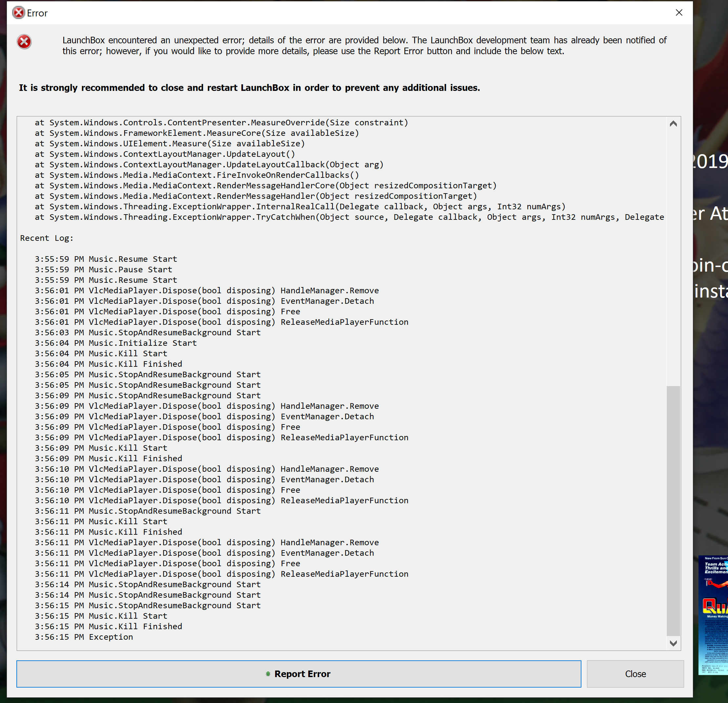This screenshot has width=728, height=703.
Task: Click the red error icon in the title bar
Action: [18, 13]
